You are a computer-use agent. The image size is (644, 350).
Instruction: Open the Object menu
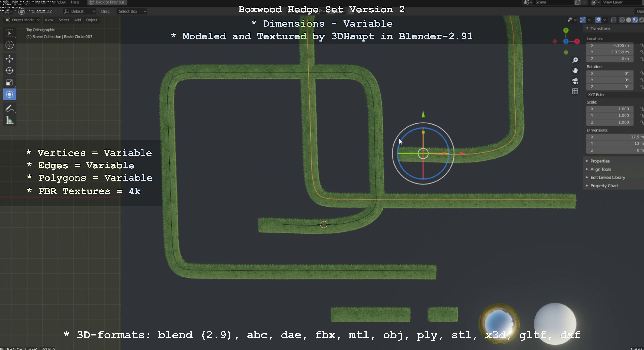[x=92, y=20]
